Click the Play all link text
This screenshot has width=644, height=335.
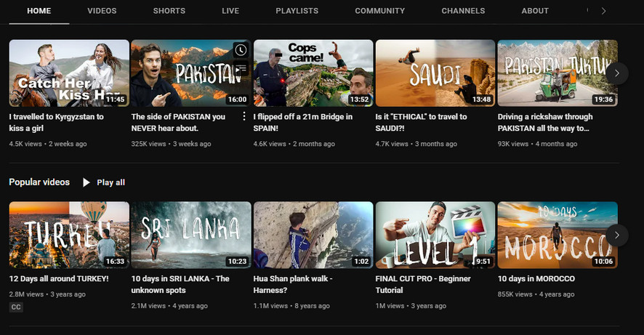pyautogui.click(x=111, y=182)
